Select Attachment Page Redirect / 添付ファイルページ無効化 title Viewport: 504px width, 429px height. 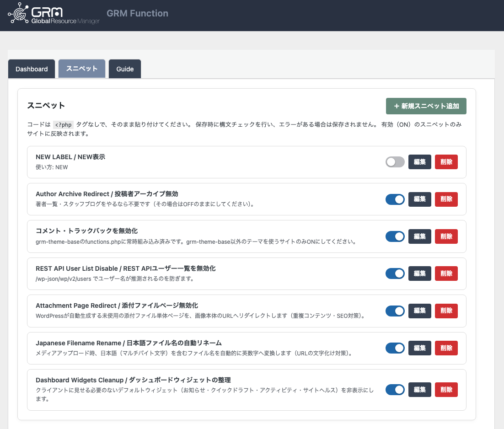(117, 305)
